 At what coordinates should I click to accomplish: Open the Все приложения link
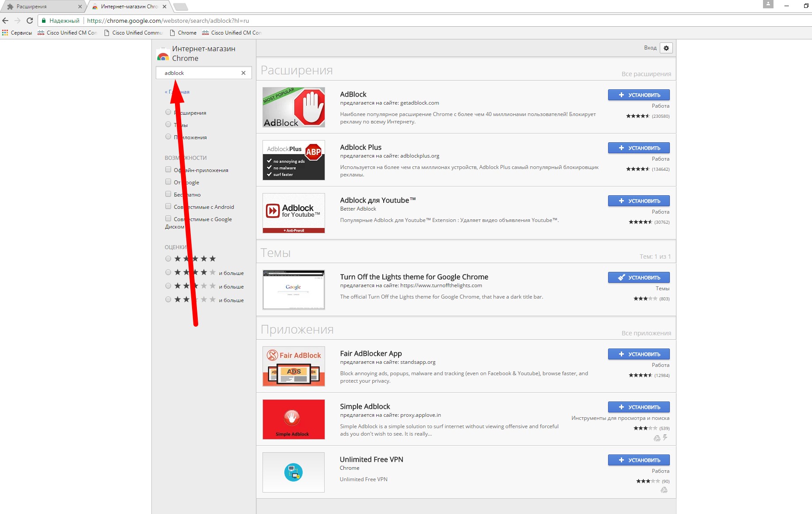[646, 333]
